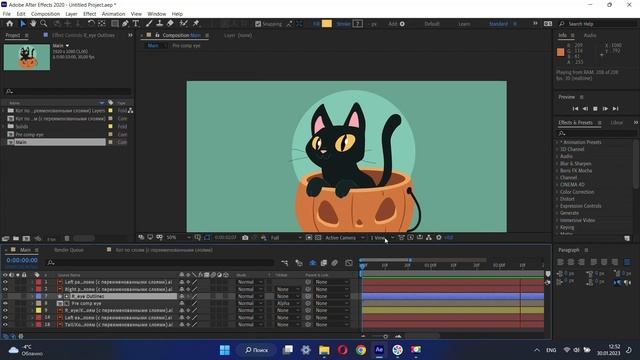Select the Zoom magnifier tool
This screenshot has width=640, height=360.
(x=44, y=24)
